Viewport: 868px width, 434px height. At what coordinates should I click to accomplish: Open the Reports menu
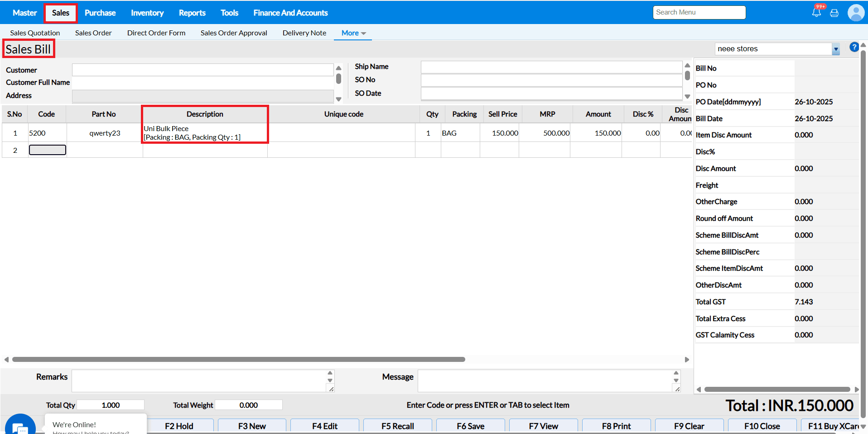[x=192, y=13]
